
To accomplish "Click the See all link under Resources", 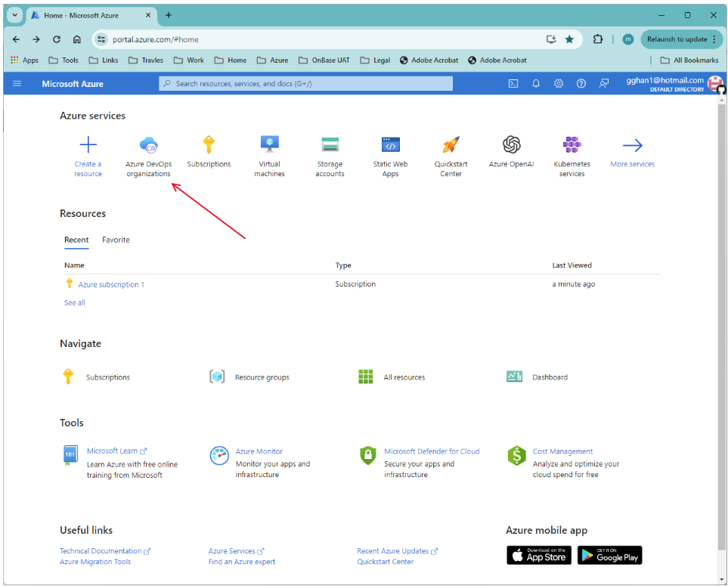I will point(74,302).
